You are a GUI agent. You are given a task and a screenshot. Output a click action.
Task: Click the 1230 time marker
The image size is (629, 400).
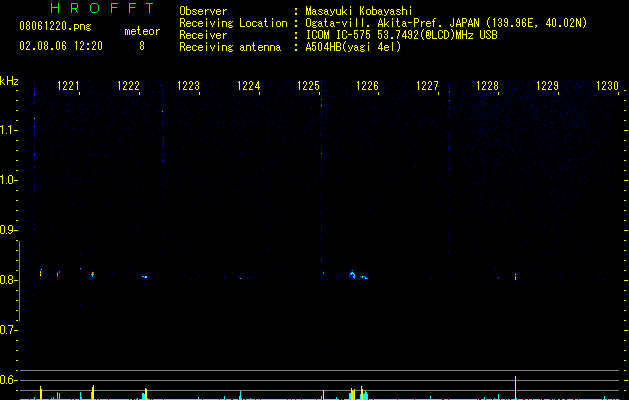pyautogui.click(x=607, y=86)
